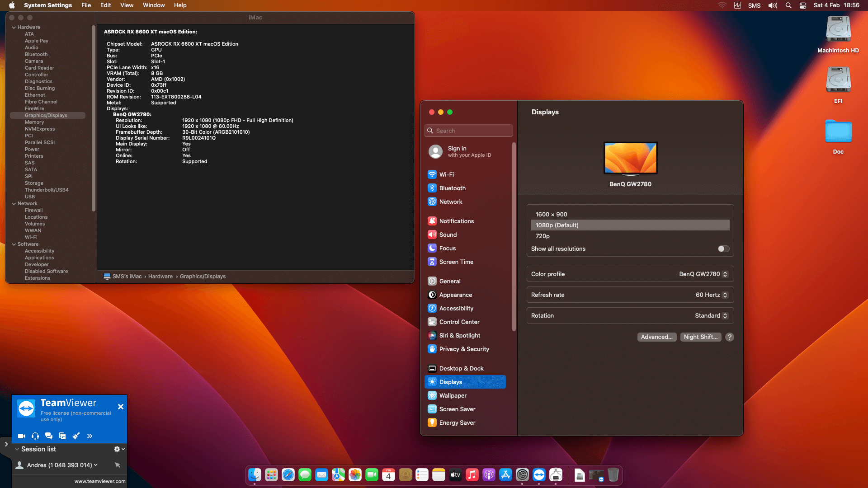The height and width of the screenshot is (488, 868).
Task: Select Memory in Hardware list
Action: (x=34, y=122)
